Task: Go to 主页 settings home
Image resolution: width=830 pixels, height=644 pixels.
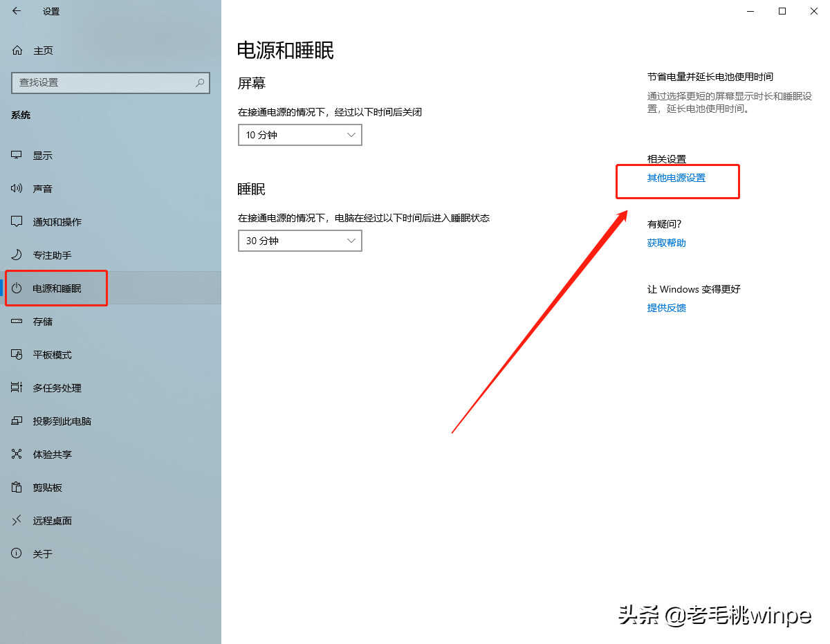Action: 111,50
